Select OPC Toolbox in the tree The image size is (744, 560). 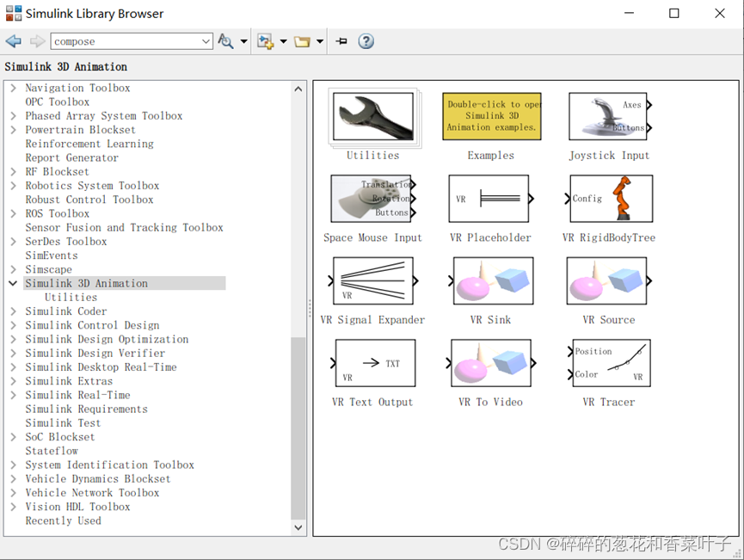tap(58, 102)
